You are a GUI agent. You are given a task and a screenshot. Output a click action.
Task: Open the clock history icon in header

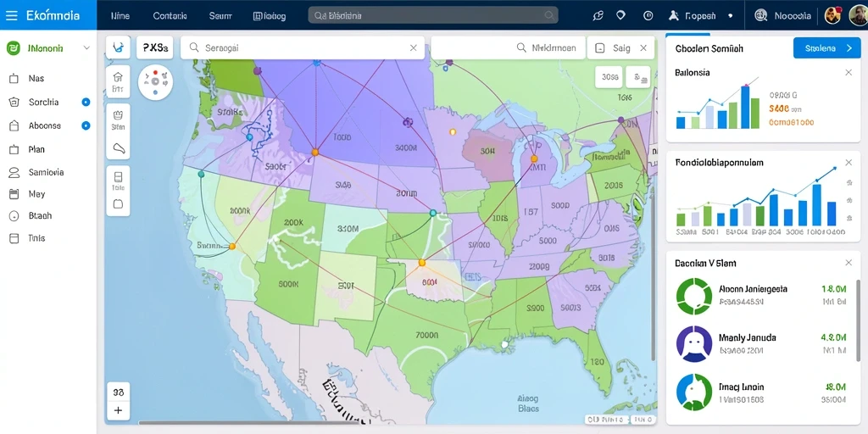click(x=648, y=15)
